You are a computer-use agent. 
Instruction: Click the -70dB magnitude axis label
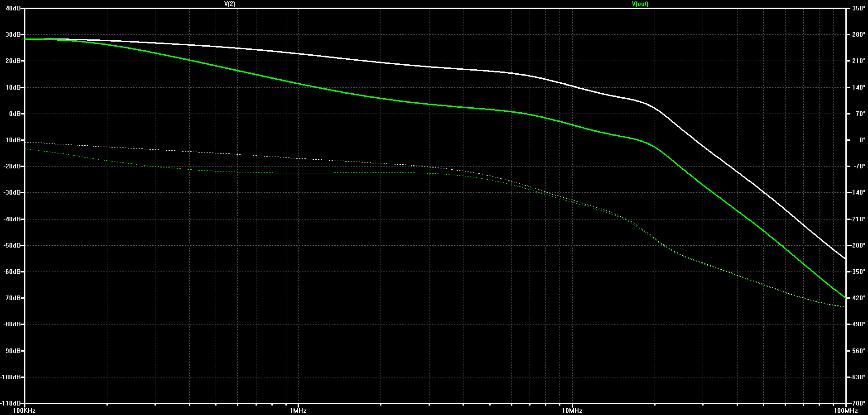tap(12, 298)
